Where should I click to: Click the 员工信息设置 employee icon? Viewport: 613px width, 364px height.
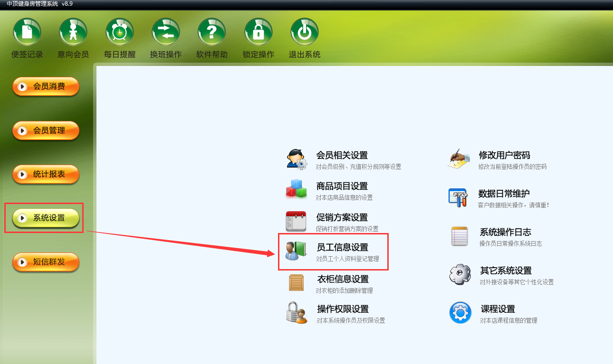tap(296, 251)
